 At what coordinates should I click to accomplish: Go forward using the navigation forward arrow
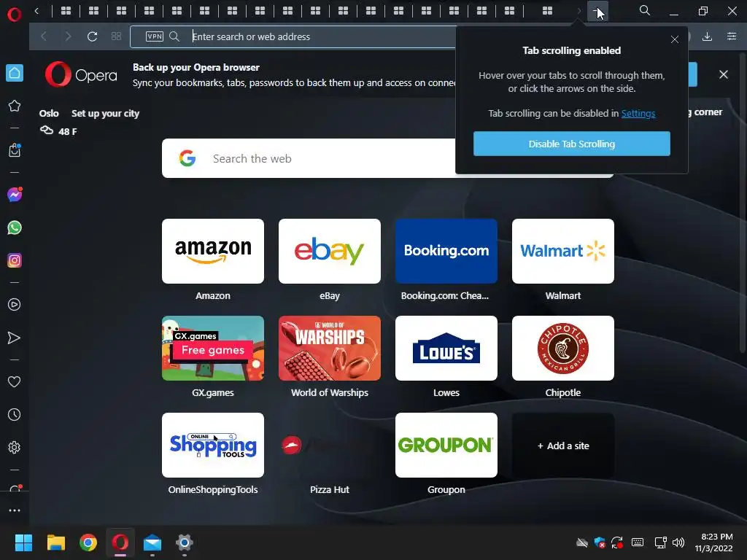pos(68,36)
